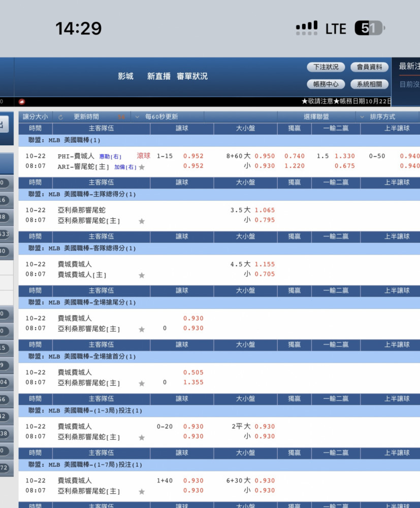The image size is (420, 508).
Task: Select ARI moneyline odds 1.220
Action: coord(295,166)
